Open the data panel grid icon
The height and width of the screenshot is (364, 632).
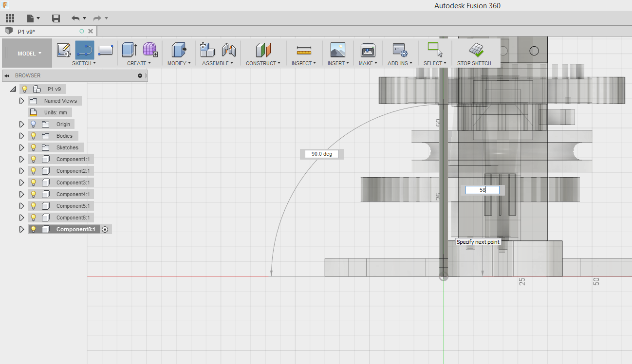10,18
